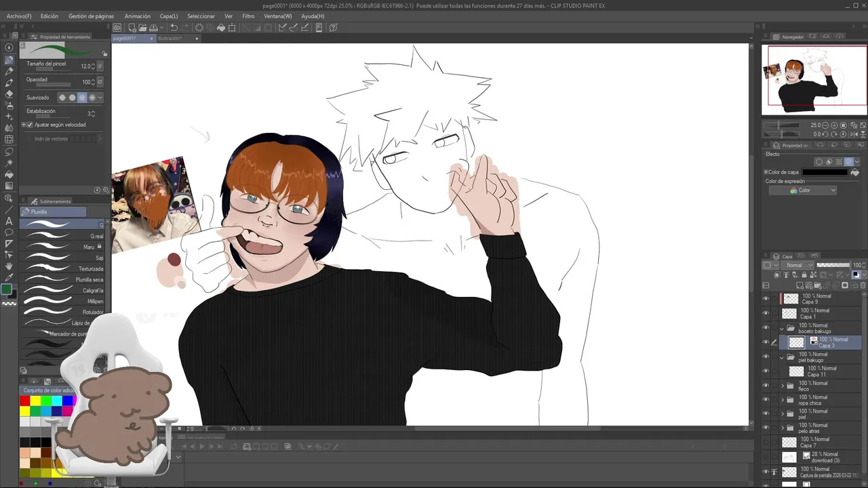868x488 pixels.
Task: Select the Hand move tool
Action: click(9, 266)
